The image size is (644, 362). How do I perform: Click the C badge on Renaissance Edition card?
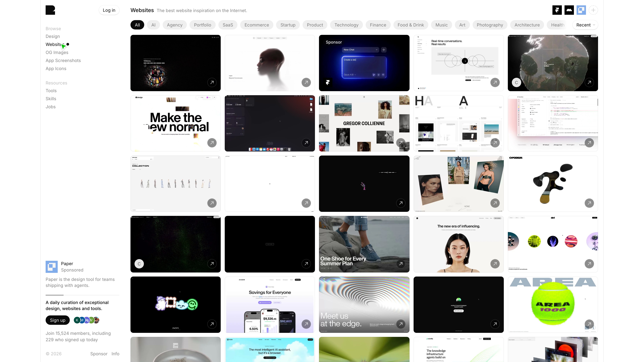coord(517,82)
